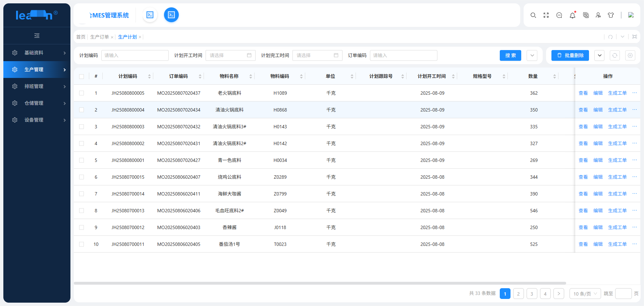
Task: Click the 订单编码 input field
Action: click(x=404, y=55)
